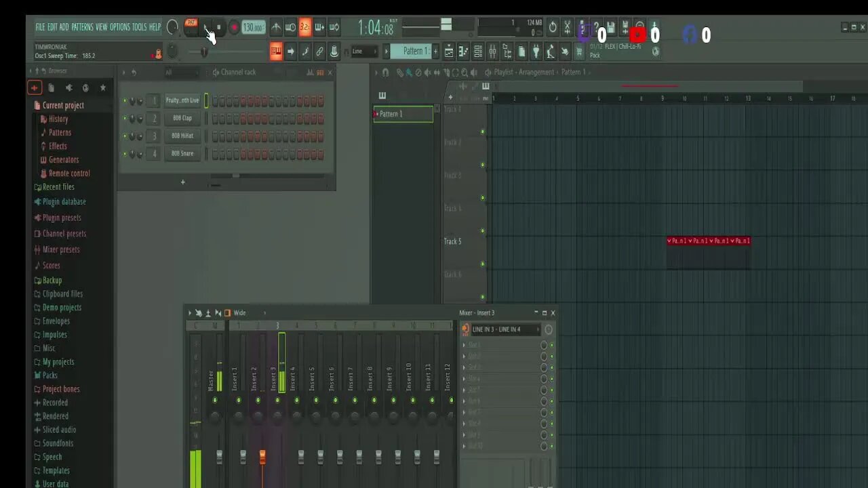
Task: Toggle typing keyboard to piano icon
Action: [x=276, y=52]
